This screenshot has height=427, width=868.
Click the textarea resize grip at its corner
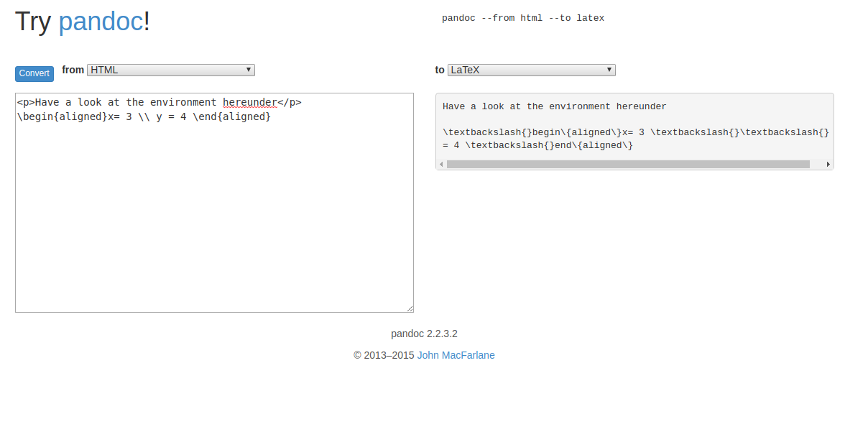[x=410, y=308]
